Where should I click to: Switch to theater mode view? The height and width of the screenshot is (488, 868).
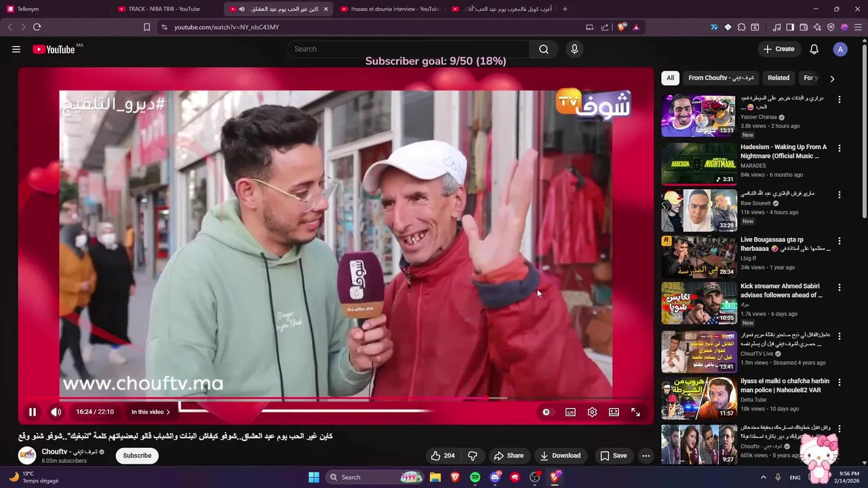[x=614, y=412]
